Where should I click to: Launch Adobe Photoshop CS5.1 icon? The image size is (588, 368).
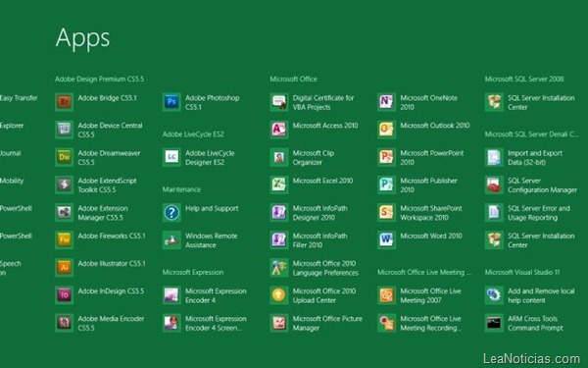pos(171,102)
